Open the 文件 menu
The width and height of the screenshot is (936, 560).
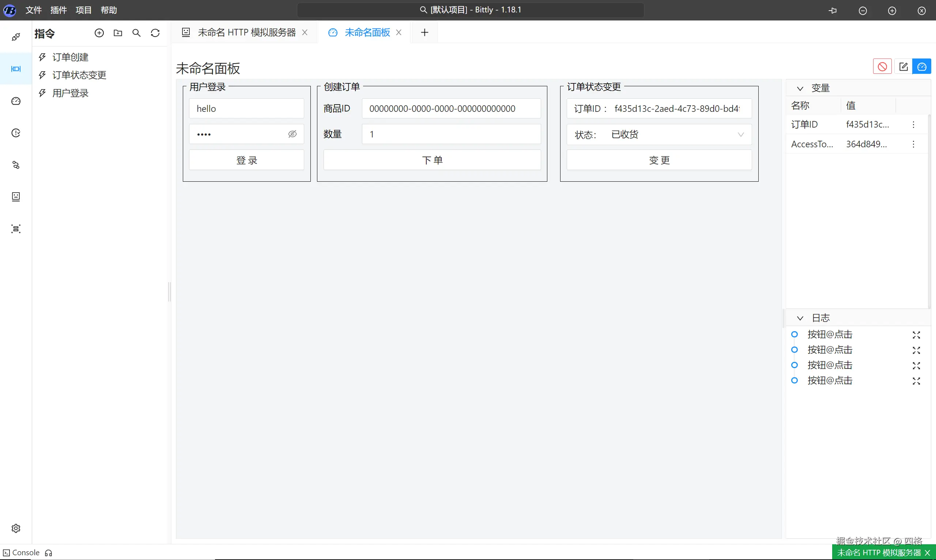pyautogui.click(x=34, y=10)
